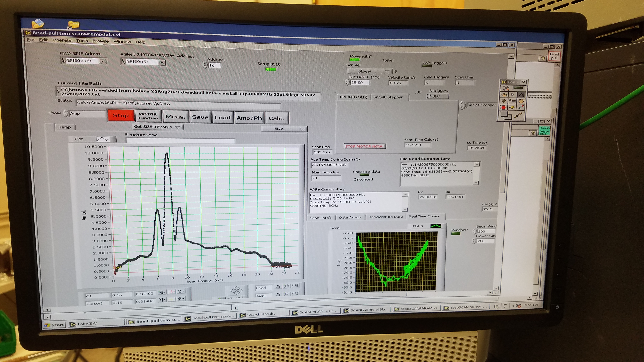Image resolution: width=644 pixels, height=362 pixels.
Task: Select the Probe tool icon
Action: (512, 107)
